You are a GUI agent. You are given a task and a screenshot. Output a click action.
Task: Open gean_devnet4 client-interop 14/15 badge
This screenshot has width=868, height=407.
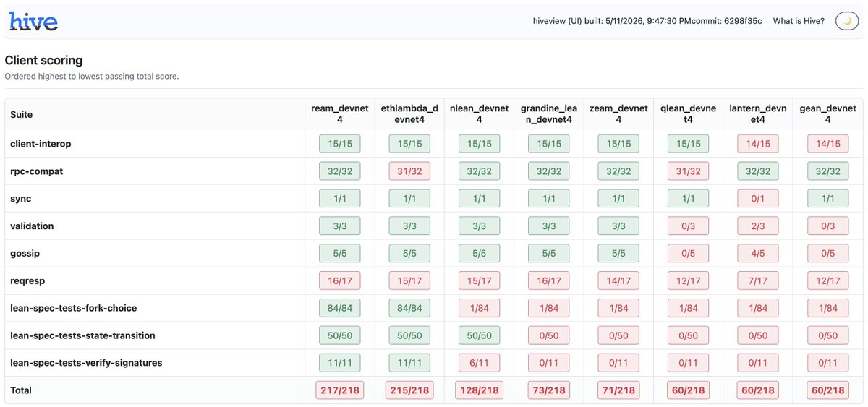pos(827,144)
